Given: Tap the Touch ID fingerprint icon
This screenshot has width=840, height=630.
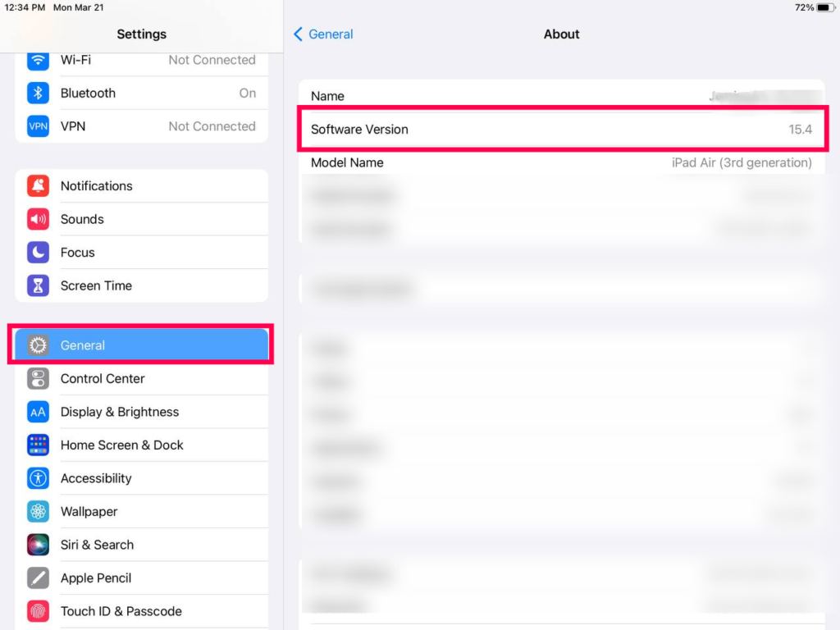Looking at the screenshot, I should 38,611.
